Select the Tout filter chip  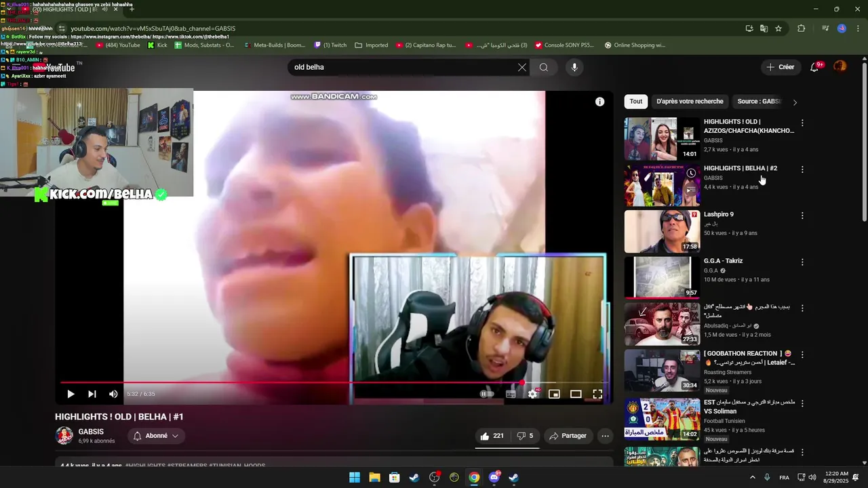coord(635,102)
